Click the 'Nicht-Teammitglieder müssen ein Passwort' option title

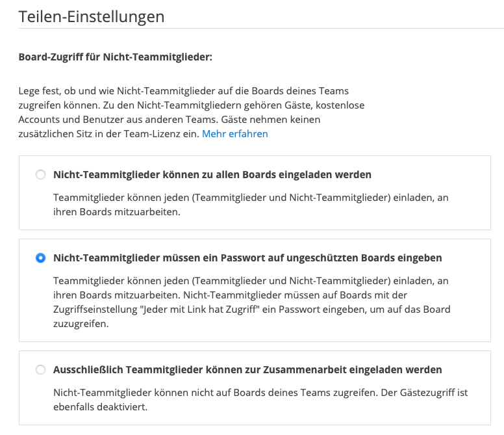247,258
